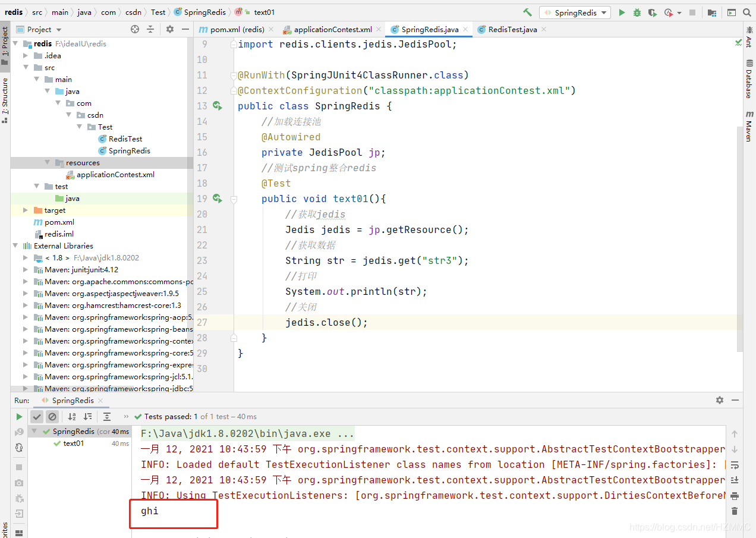Click the Profiler run icon
Viewport: 756px width, 538px height.
(x=668, y=12)
